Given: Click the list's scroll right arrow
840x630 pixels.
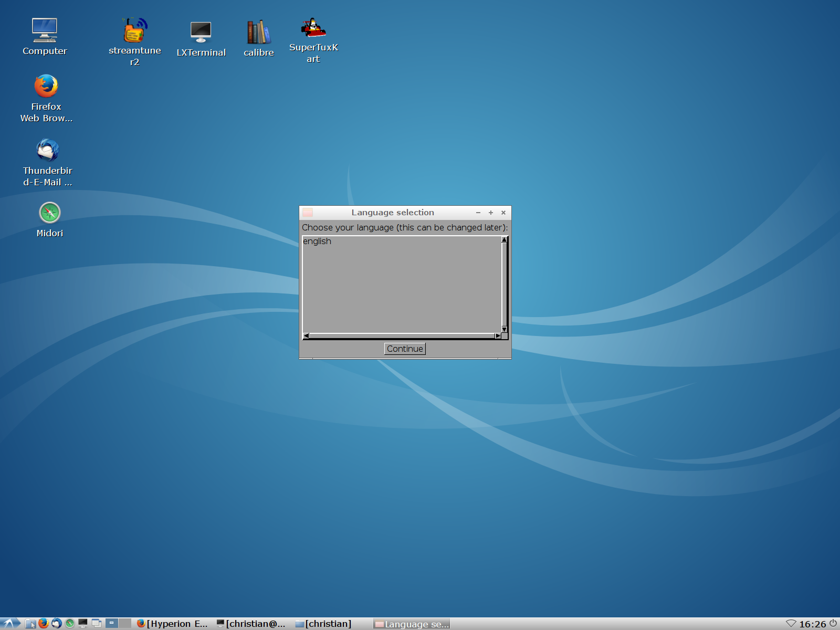Looking at the screenshot, I should click(498, 335).
